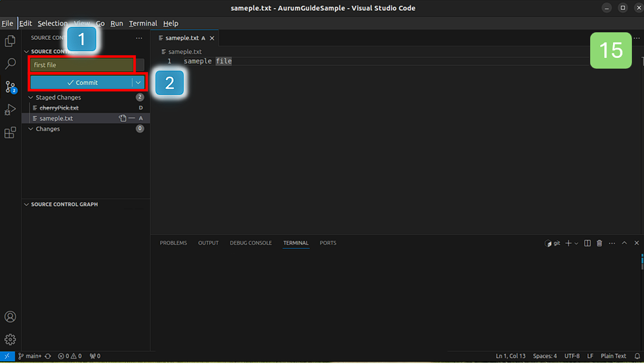Open the Search view in activity bar
Screen dimensions: 644x364
[x=10, y=64]
